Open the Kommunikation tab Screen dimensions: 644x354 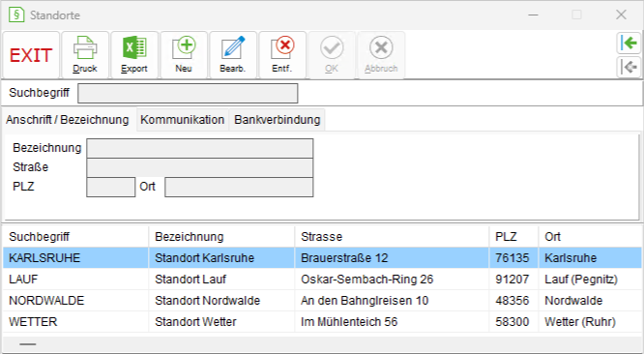pos(183,120)
